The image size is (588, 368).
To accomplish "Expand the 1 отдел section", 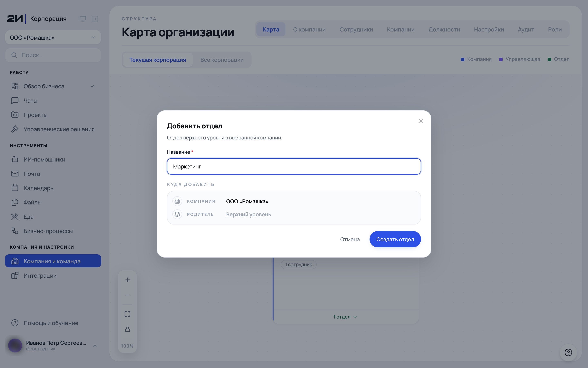I will 345,317.
